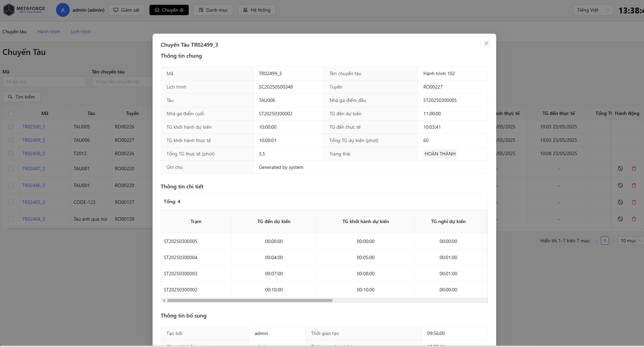Expand the 10 mục page size dropdown
This screenshot has height=347, width=644.
pos(631,241)
